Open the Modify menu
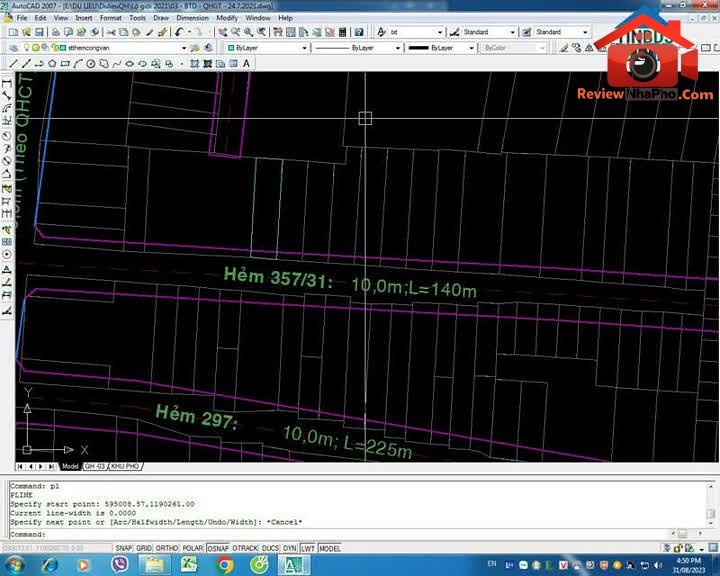The width and height of the screenshot is (720, 576). pos(227,18)
